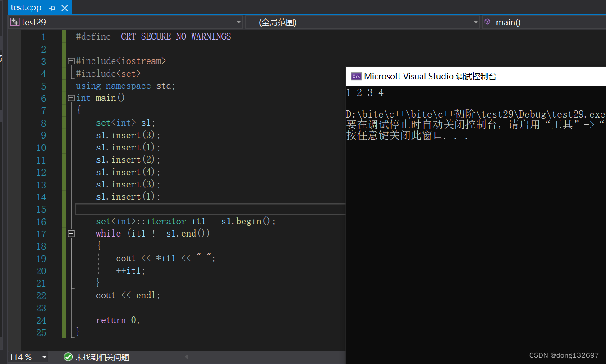Click line number 8 in the gutter
The width and height of the screenshot is (606, 364).
pyautogui.click(x=43, y=123)
